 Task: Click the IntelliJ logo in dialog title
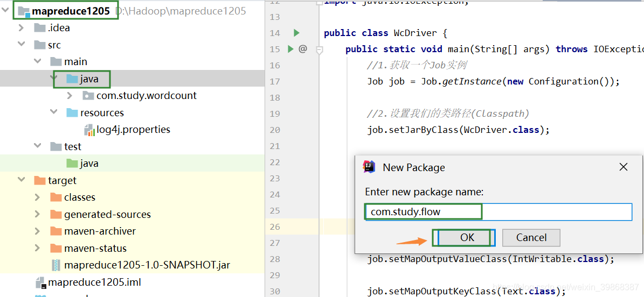[369, 167]
